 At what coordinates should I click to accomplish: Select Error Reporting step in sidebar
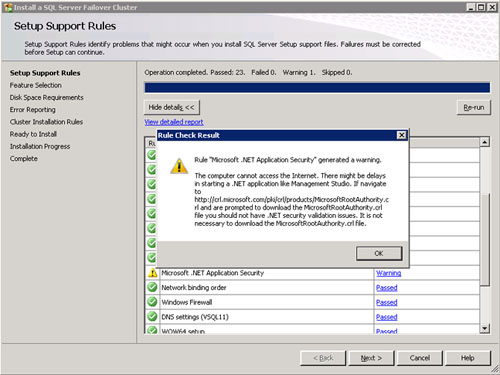pos(33,110)
